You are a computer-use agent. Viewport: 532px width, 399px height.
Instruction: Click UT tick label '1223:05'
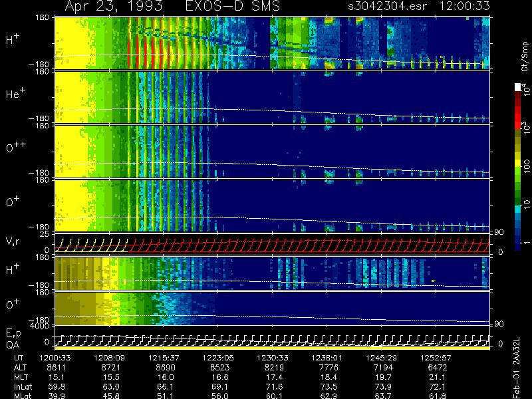[x=218, y=358]
